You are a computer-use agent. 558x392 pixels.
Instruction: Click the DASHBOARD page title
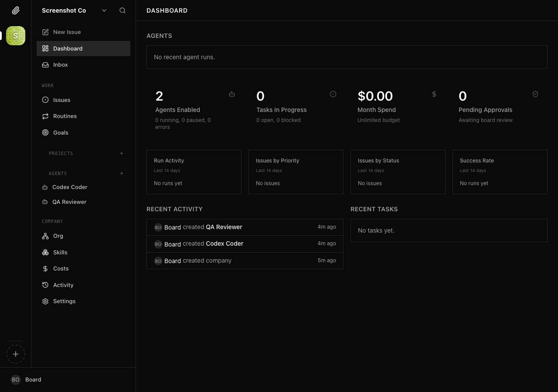coord(167,10)
